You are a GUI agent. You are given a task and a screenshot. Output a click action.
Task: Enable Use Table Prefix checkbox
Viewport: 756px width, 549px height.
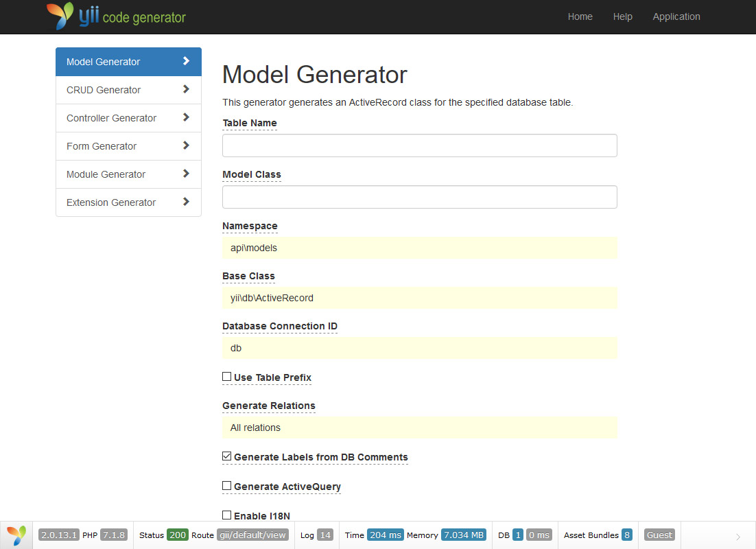click(x=226, y=376)
